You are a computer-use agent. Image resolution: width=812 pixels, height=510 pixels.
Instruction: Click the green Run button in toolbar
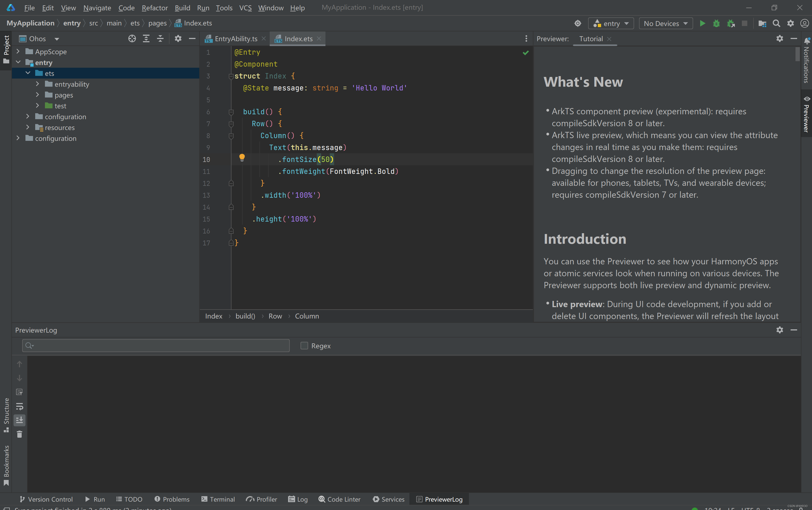702,23
